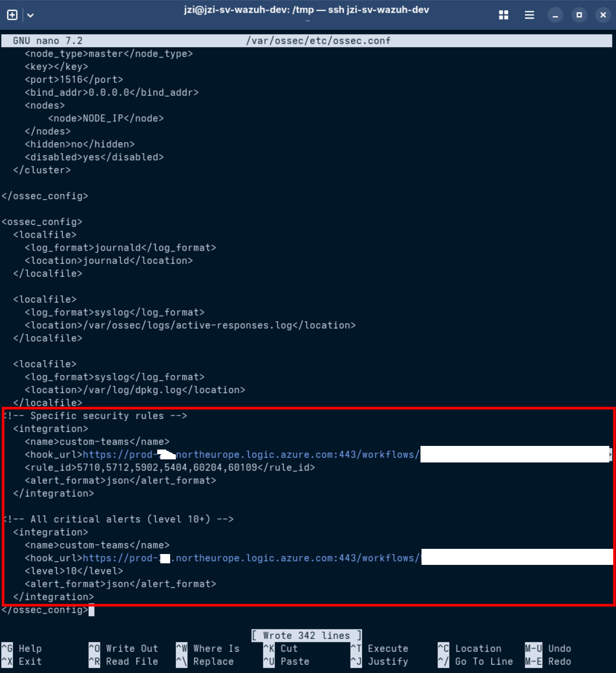The image size is (616, 673).
Task: Open a new terminal tab
Action: click(x=12, y=15)
